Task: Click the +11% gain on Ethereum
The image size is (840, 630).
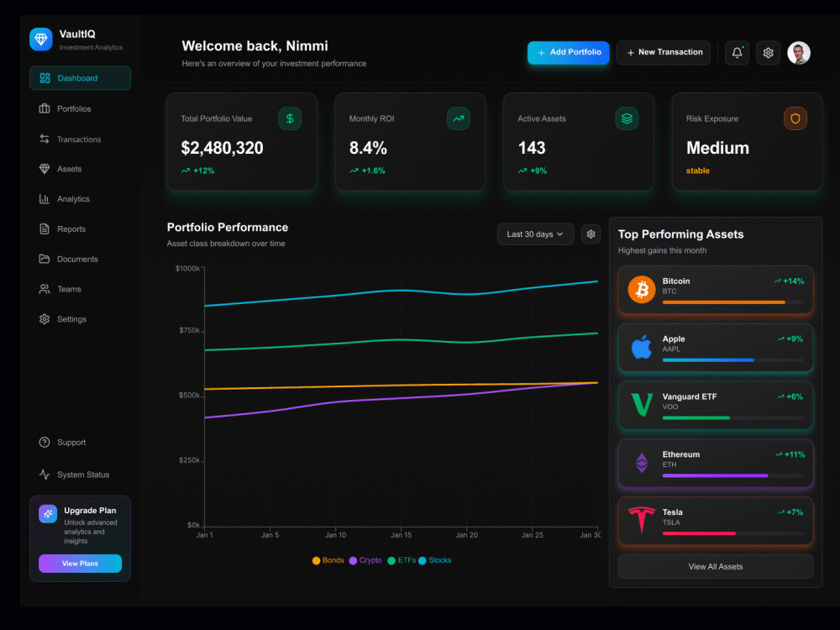Action: click(x=790, y=454)
